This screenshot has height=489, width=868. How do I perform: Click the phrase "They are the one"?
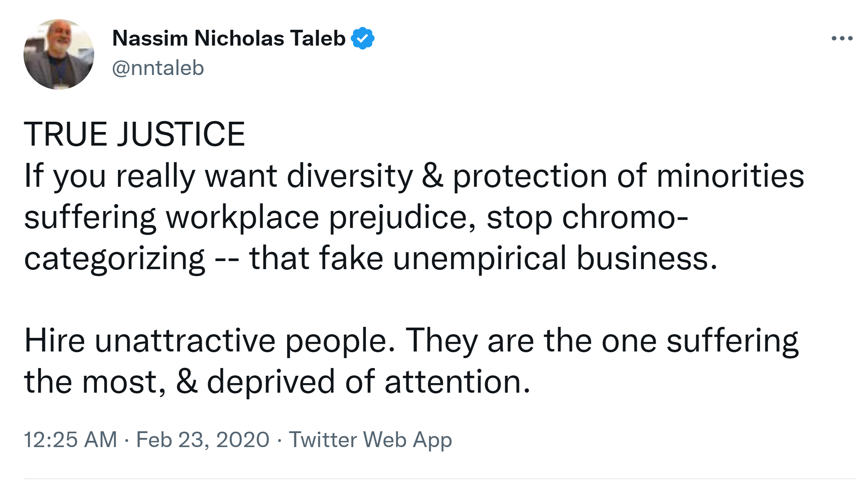point(531,341)
